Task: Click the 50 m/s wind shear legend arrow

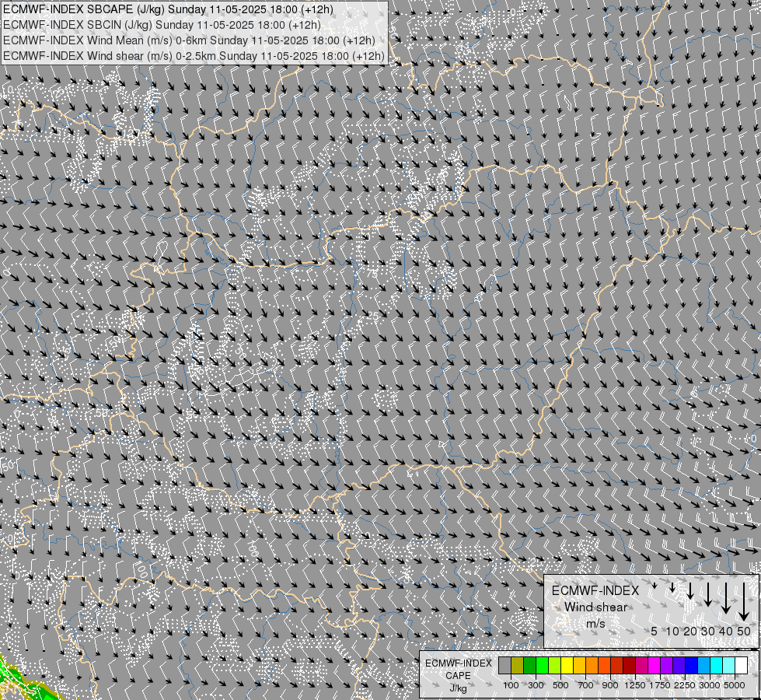Action: (x=744, y=601)
